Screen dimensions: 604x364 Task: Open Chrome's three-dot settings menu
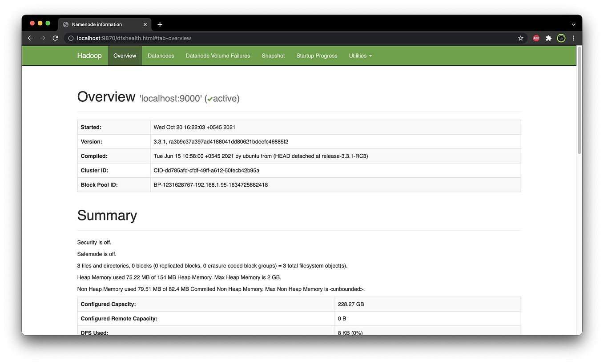click(x=574, y=38)
